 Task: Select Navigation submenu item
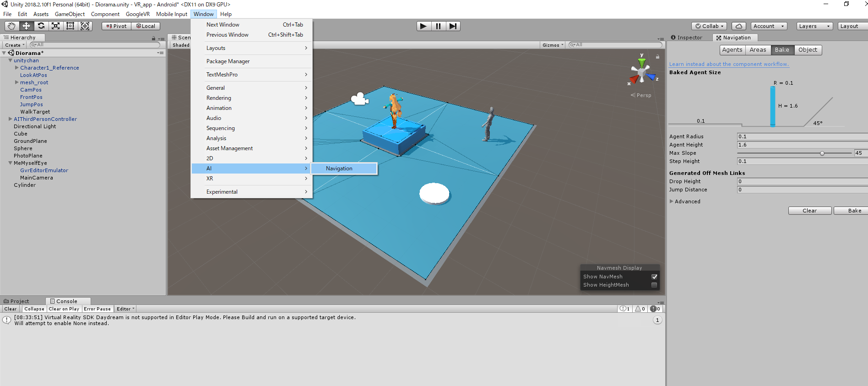click(x=344, y=169)
